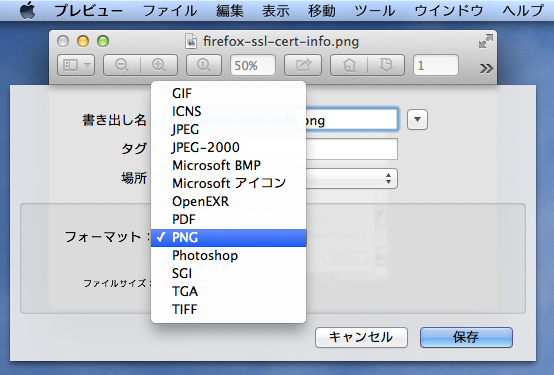Click the 50% zoom scale field
554x375 pixels.
pos(253,65)
